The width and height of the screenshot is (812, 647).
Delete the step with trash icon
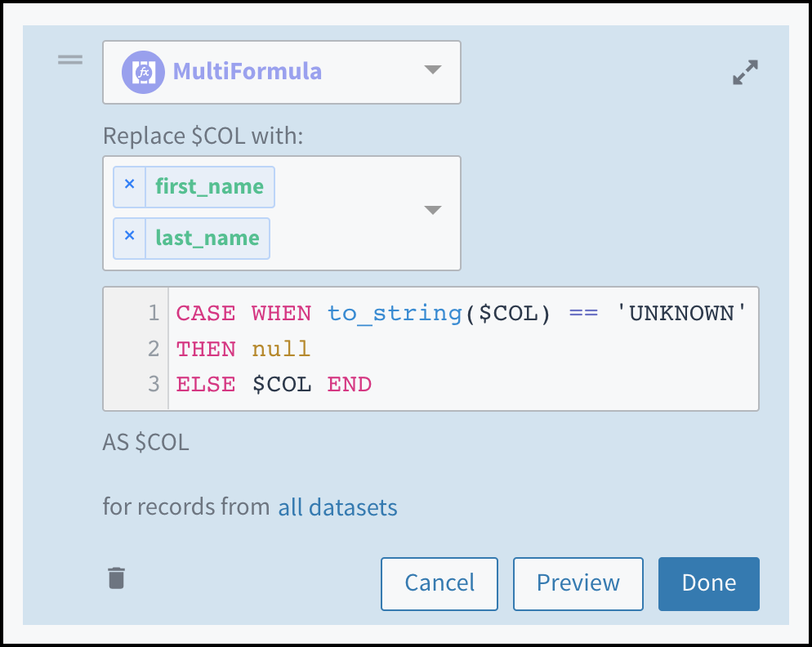click(x=117, y=578)
